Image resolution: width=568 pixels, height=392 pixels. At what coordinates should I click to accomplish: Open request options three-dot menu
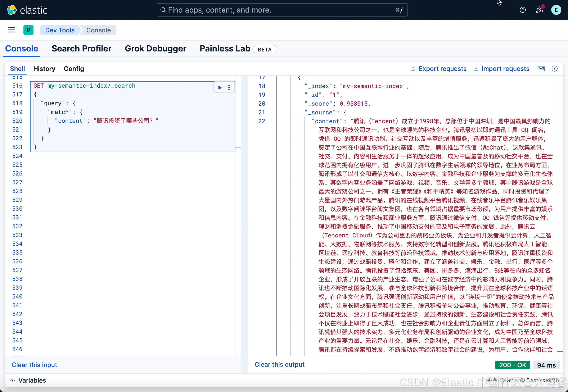point(229,87)
